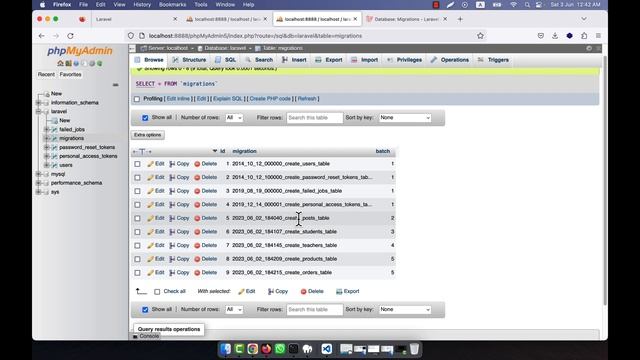640x360 pixels.
Task: Expand failed_jobs table tree node
Action: 47,129
